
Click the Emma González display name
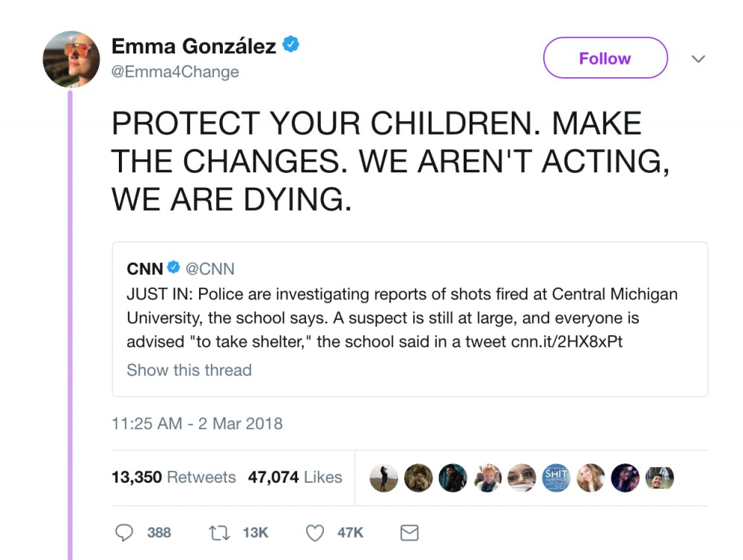(193, 46)
